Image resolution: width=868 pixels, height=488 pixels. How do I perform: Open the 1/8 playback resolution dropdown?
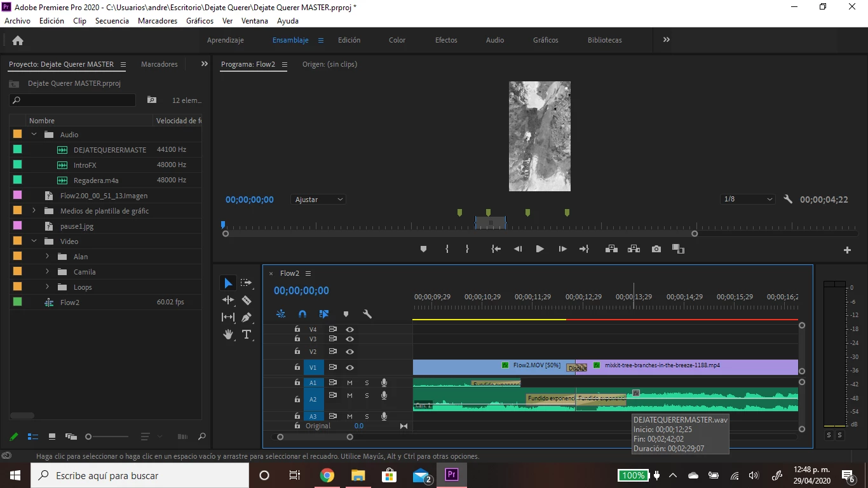(x=748, y=200)
